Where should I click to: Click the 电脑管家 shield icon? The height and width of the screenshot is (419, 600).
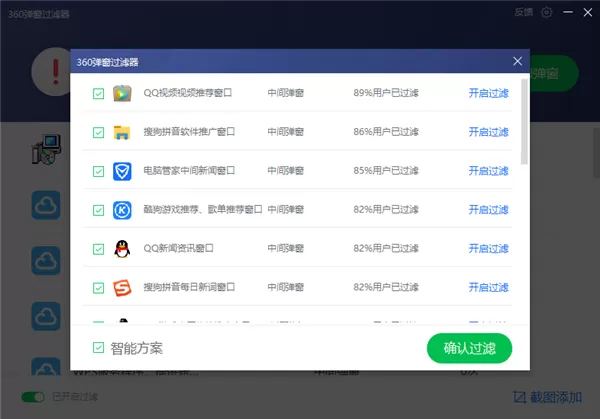(122, 171)
